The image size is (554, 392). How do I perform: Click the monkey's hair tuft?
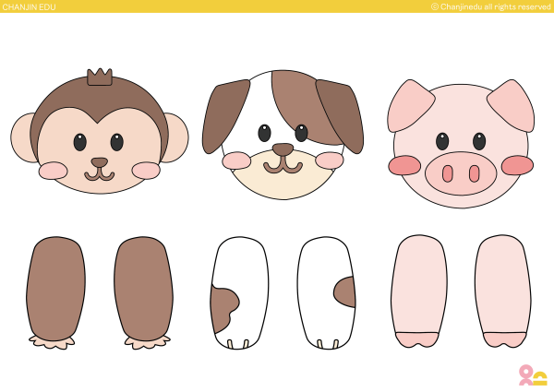coord(100,77)
